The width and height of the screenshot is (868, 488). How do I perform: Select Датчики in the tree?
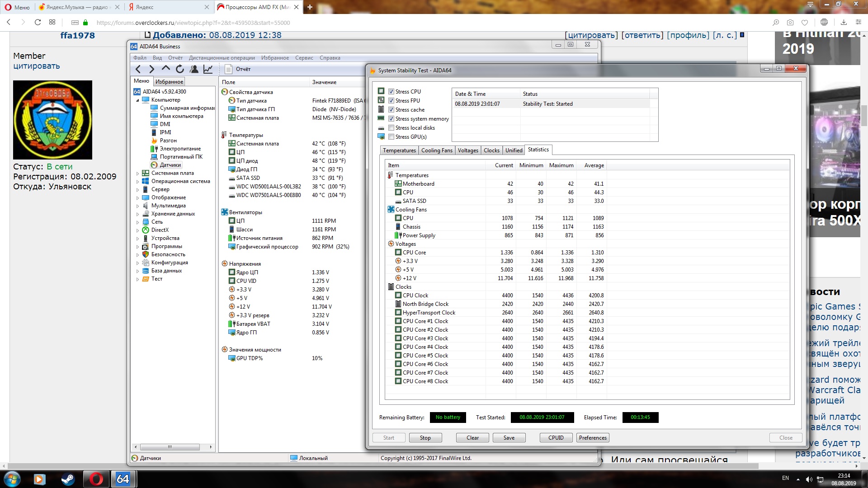coord(170,165)
